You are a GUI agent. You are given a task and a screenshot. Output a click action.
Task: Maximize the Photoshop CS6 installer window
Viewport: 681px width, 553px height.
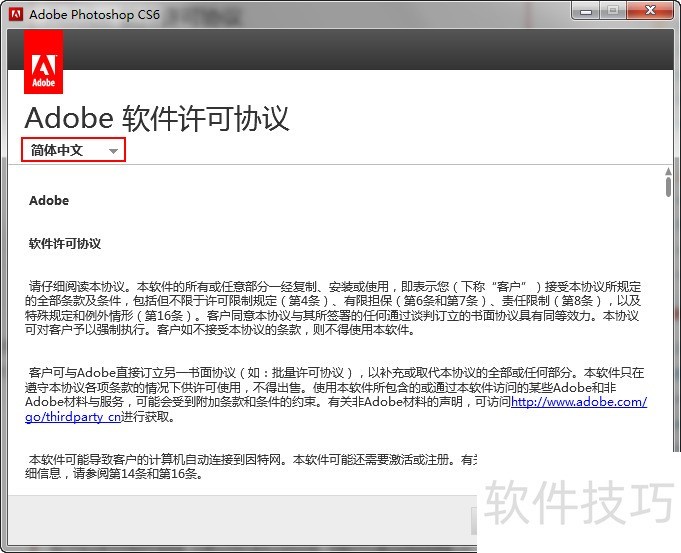point(613,11)
